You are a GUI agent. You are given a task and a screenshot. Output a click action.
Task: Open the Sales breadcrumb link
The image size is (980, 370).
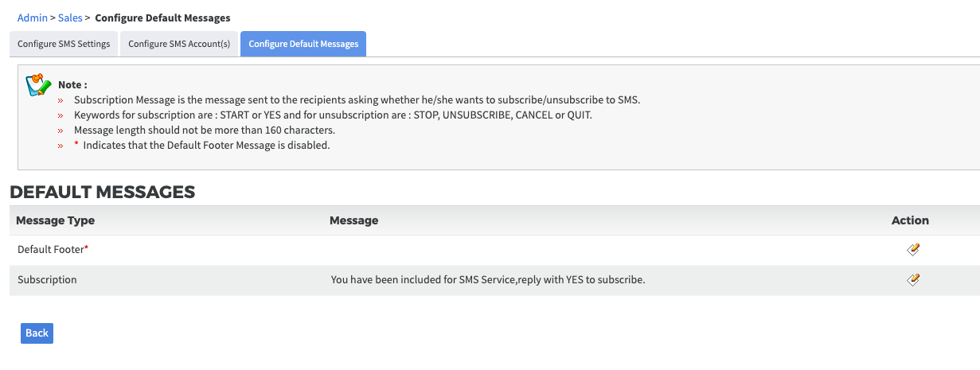click(70, 17)
